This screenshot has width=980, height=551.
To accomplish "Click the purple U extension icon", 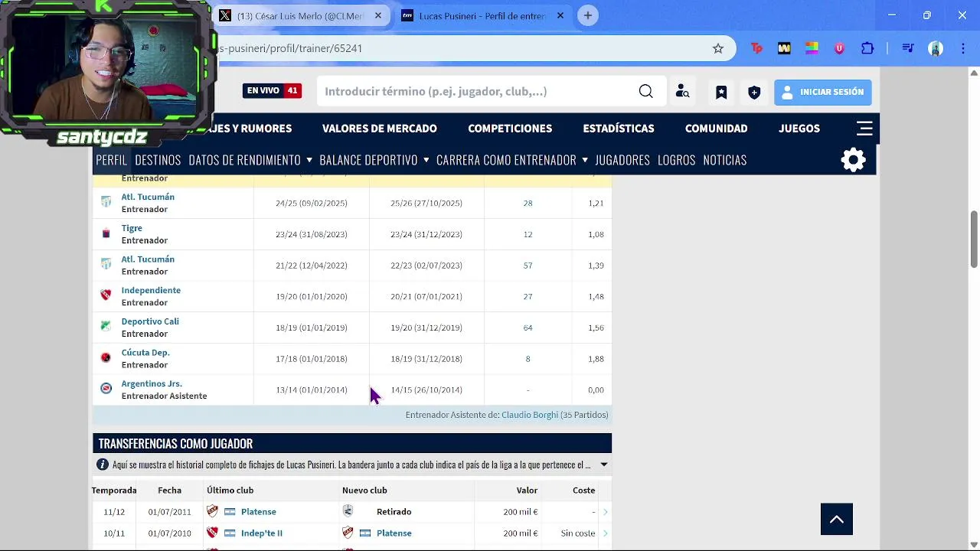I will (x=839, y=48).
